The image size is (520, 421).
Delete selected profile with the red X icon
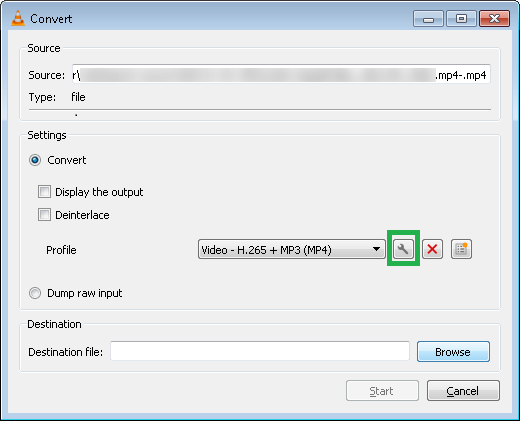pos(432,249)
